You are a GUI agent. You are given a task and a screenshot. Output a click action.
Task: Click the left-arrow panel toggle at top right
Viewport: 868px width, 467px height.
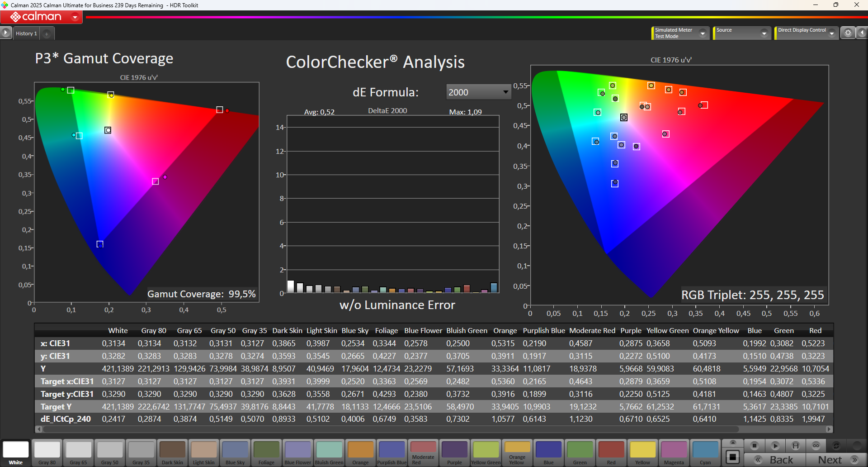pyautogui.click(x=862, y=33)
